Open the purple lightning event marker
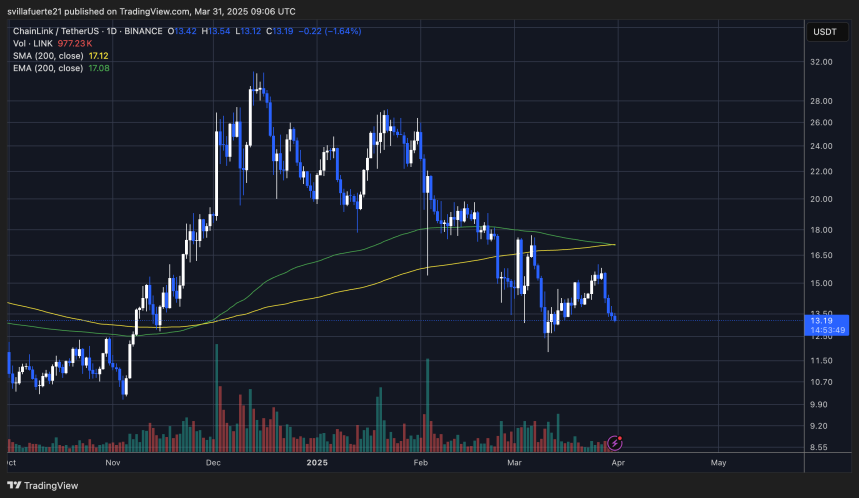Image resolution: width=859 pixels, height=498 pixels. click(617, 441)
